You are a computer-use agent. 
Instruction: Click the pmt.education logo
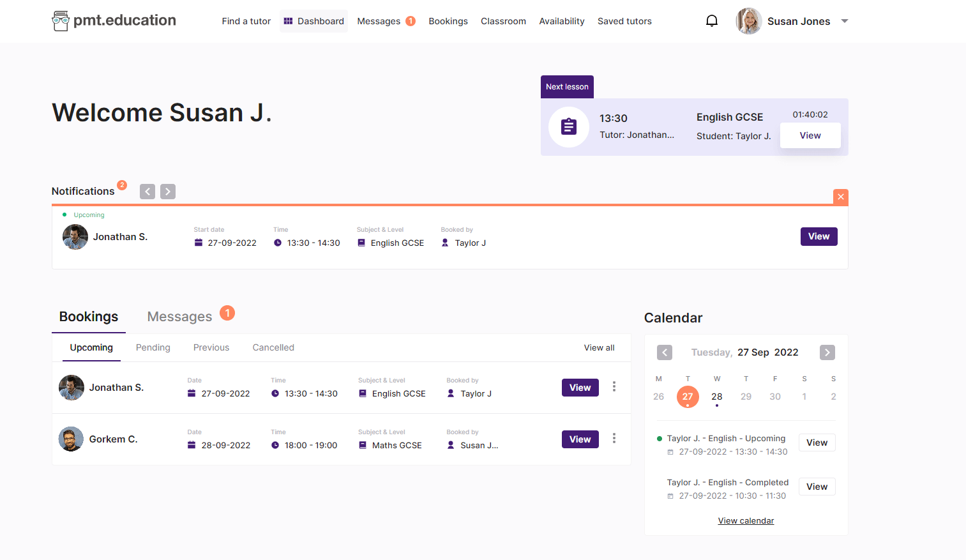tap(114, 20)
